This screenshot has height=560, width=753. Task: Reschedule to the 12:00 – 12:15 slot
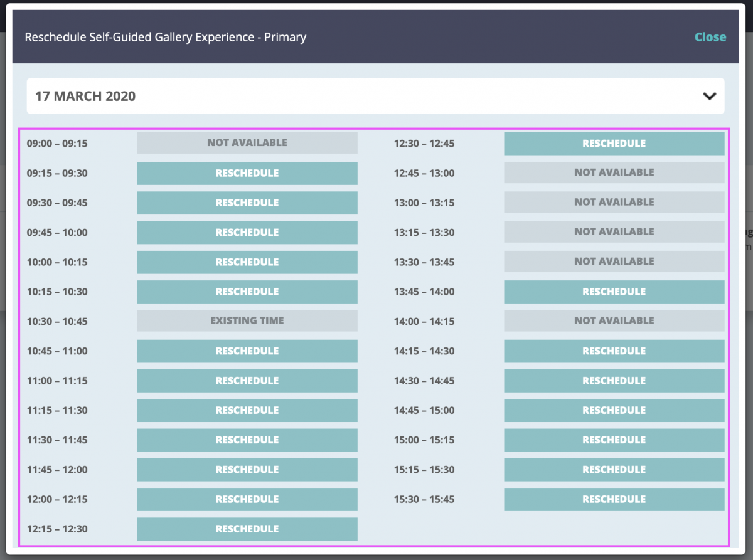click(247, 499)
